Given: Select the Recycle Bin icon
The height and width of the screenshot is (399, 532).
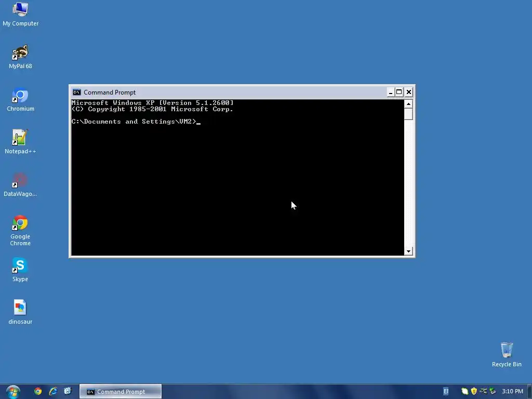Looking at the screenshot, I should point(507,354).
